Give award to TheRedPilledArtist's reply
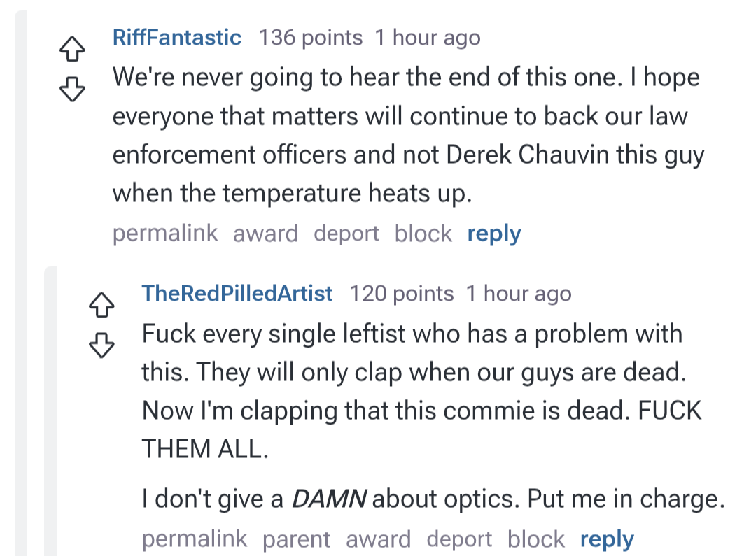 click(x=378, y=539)
